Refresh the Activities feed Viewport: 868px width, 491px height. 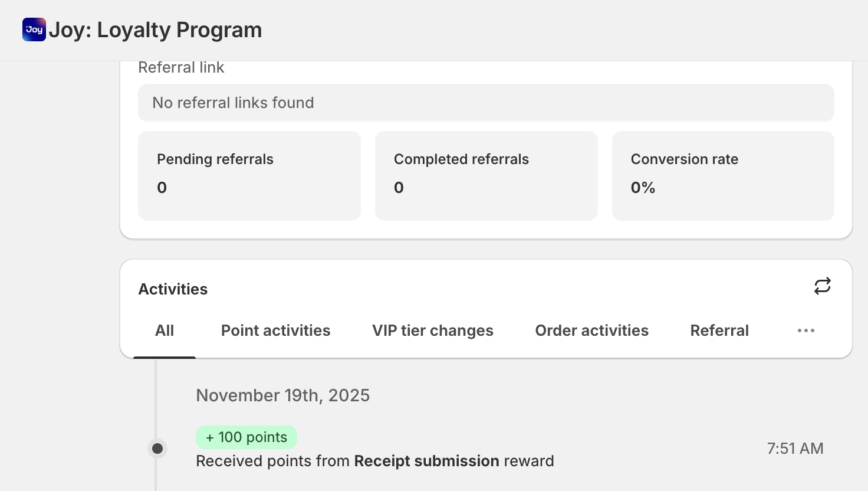[x=823, y=286]
